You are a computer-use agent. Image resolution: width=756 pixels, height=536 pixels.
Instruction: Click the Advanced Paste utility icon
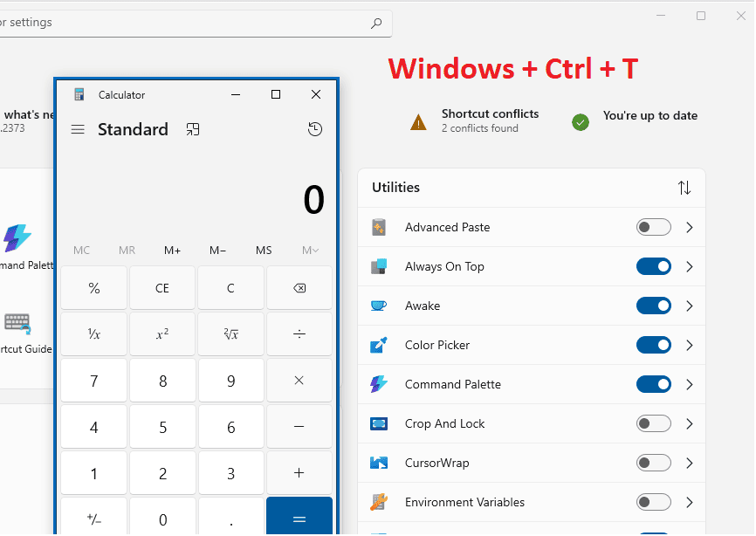tap(379, 227)
